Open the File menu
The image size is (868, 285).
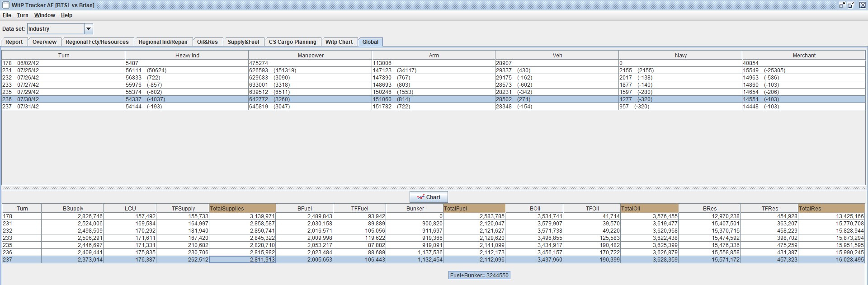(x=7, y=15)
